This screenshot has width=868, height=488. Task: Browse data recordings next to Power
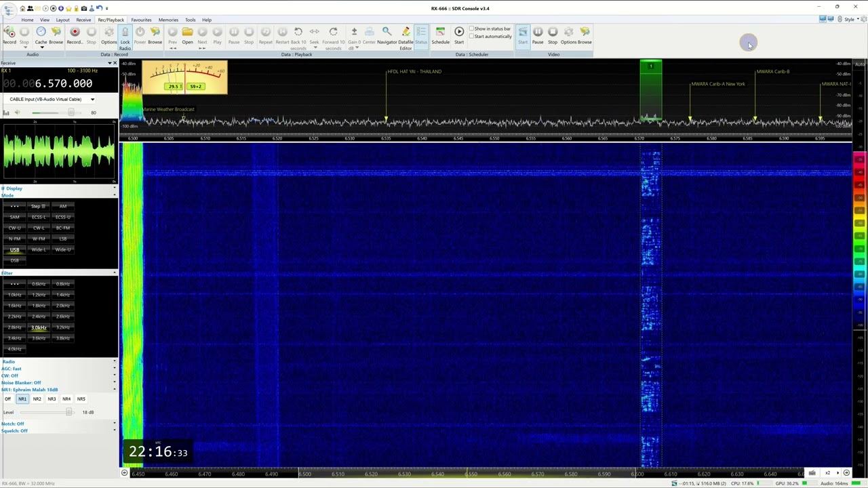click(x=155, y=35)
